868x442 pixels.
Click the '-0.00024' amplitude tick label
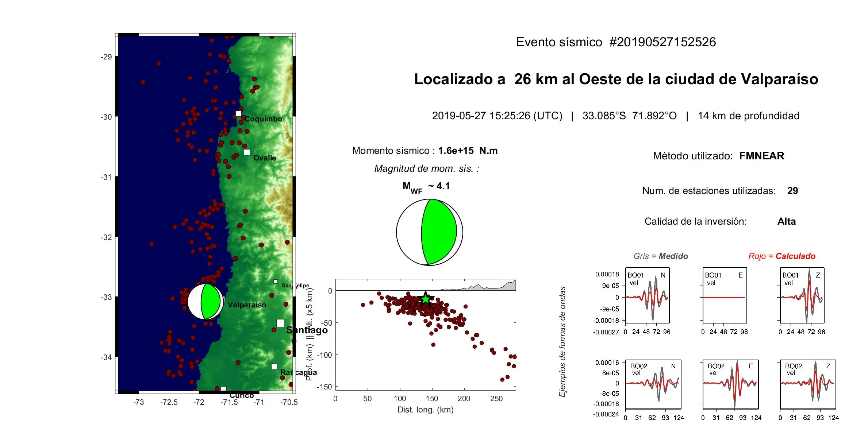(606, 414)
